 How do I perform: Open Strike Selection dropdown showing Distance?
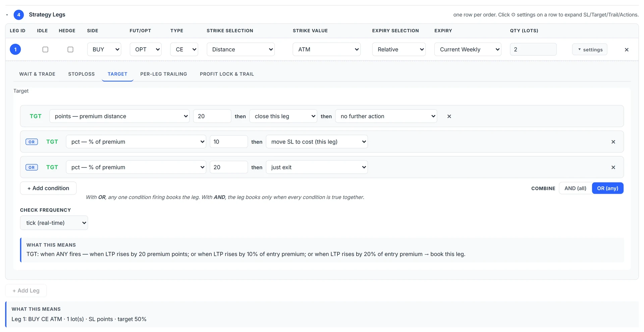click(241, 49)
